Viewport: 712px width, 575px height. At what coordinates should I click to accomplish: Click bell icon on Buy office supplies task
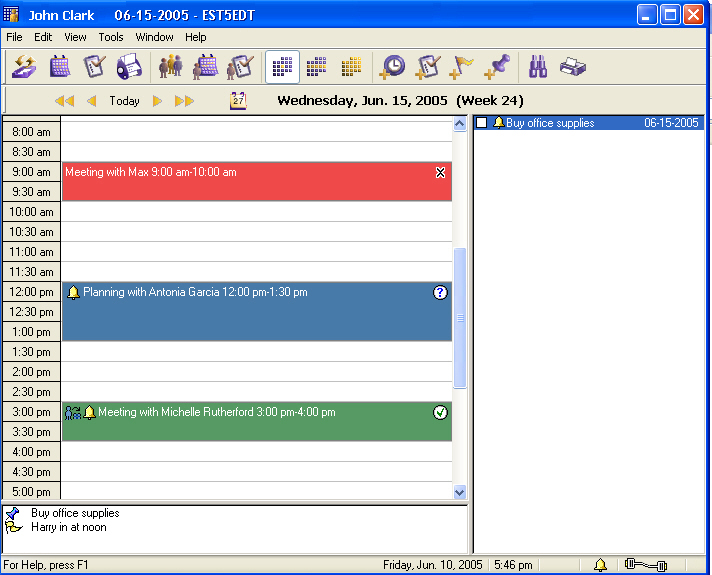click(x=499, y=123)
